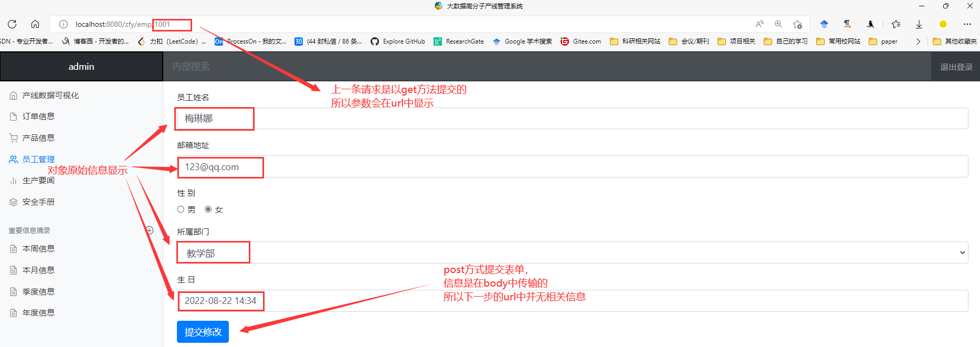Open 产品信息 in the sidebar
The image size is (980, 347).
[x=38, y=138]
